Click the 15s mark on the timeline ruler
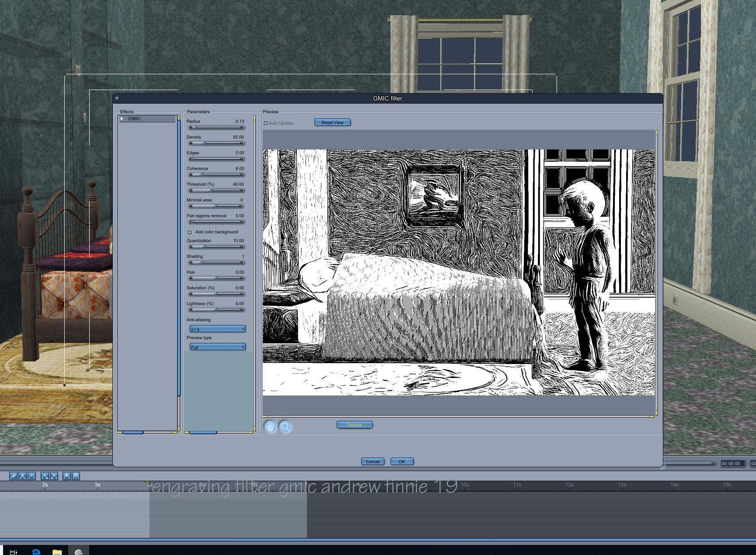Image resolution: width=756 pixels, height=555 pixels. coord(727,484)
